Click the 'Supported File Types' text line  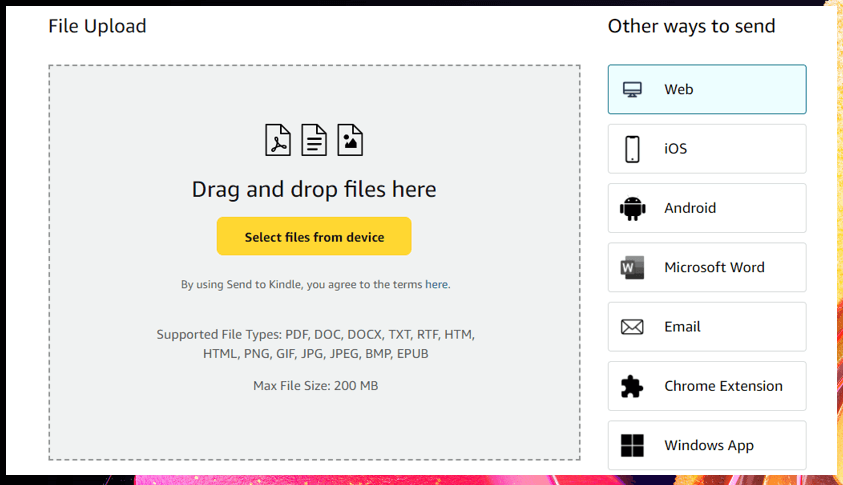(x=316, y=334)
